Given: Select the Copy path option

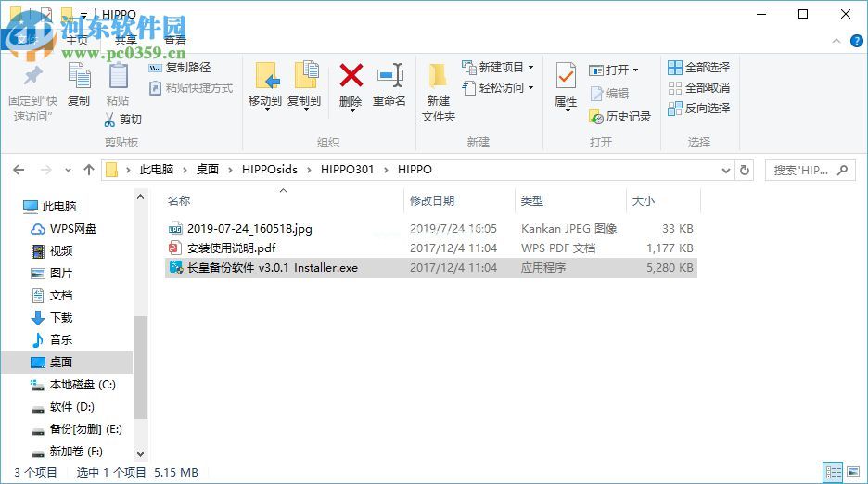Looking at the screenshot, I should coord(180,68).
